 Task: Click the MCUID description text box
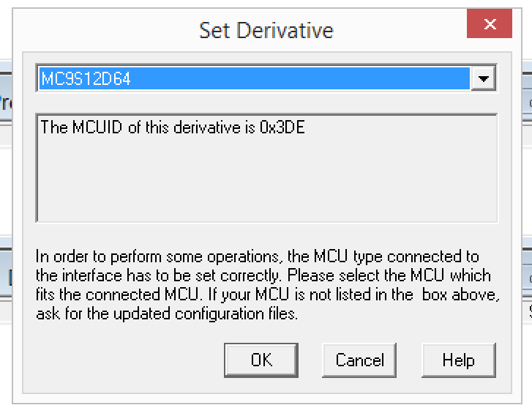(266, 167)
